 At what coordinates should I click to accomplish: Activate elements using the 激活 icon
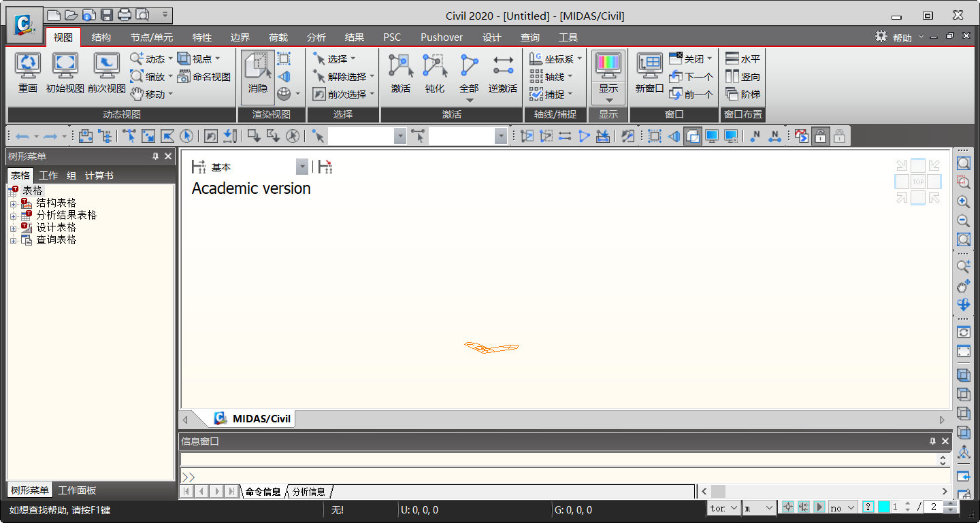click(x=401, y=73)
